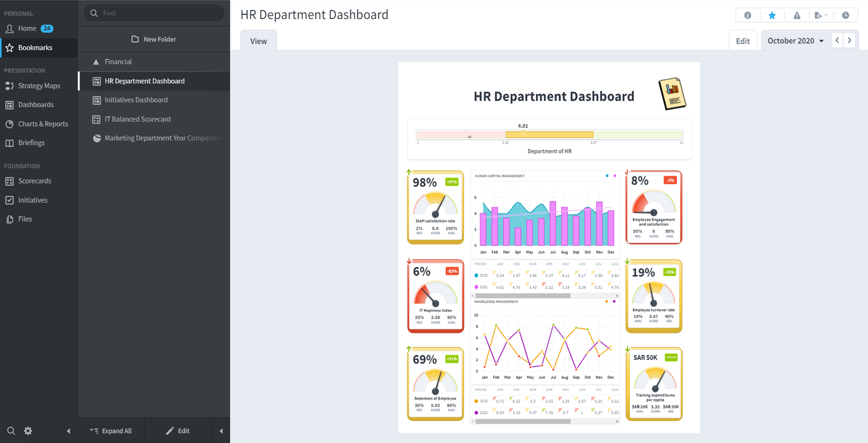Expand all bookmark folders
Viewport: 868px width, 443px height.
[111, 431]
